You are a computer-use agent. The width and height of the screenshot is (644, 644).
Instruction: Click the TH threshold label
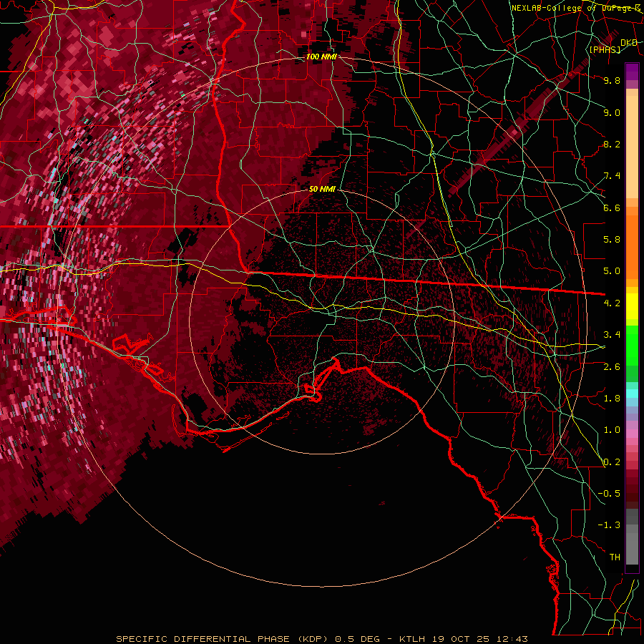tap(615, 557)
